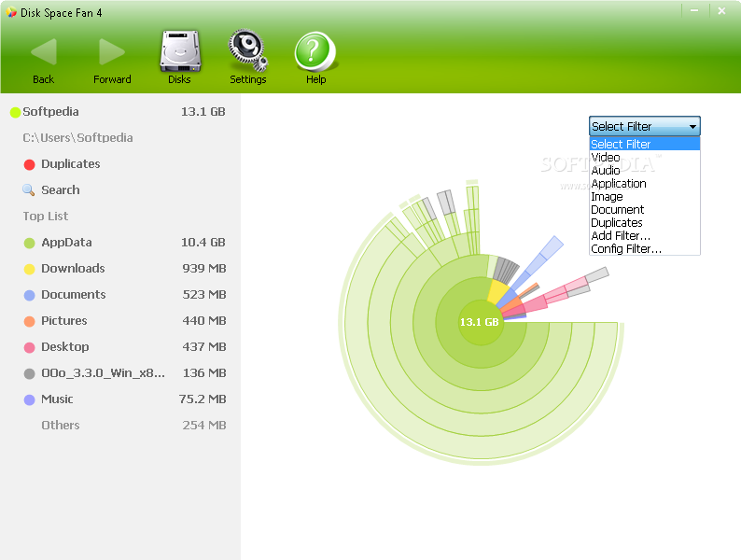The width and height of the screenshot is (741, 560).
Task: Select Add Filter... option
Action: click(x=645, y=236)
